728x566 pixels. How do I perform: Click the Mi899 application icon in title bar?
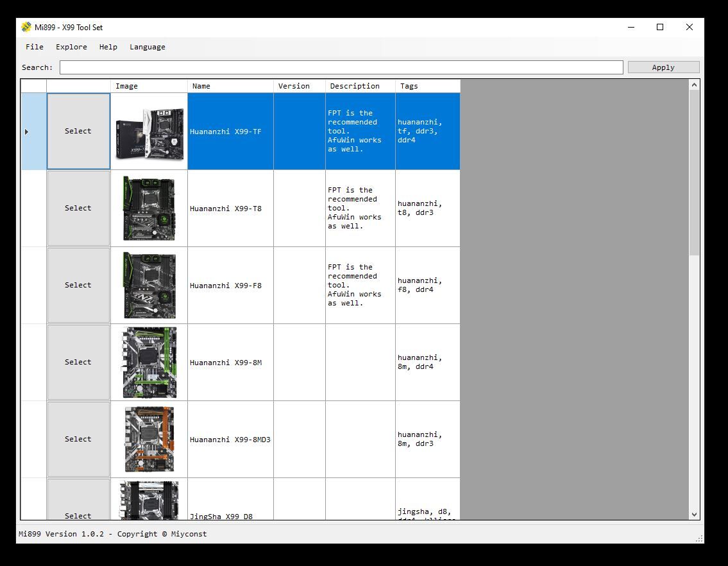point(26,28)
